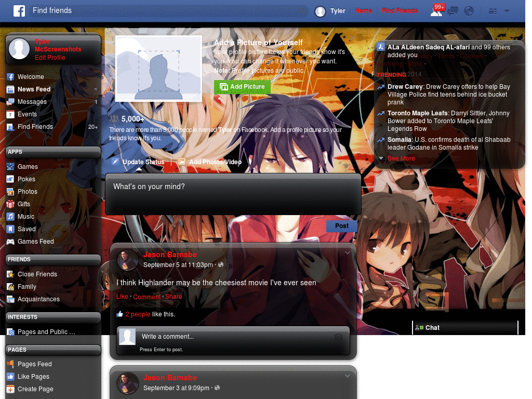Click Tyler's small avatar in top bar
The width and height of the screenshot is (532, 399).
320,11
